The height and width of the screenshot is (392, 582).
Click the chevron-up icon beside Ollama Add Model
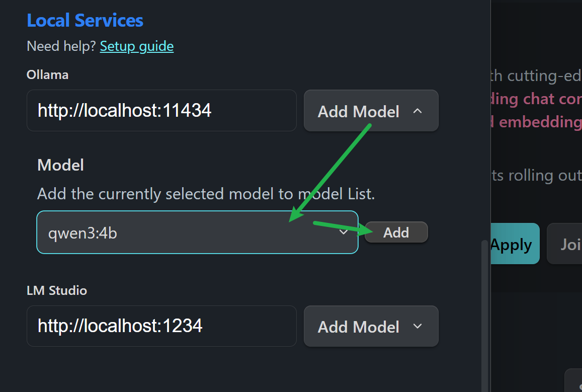pos(417,111)
